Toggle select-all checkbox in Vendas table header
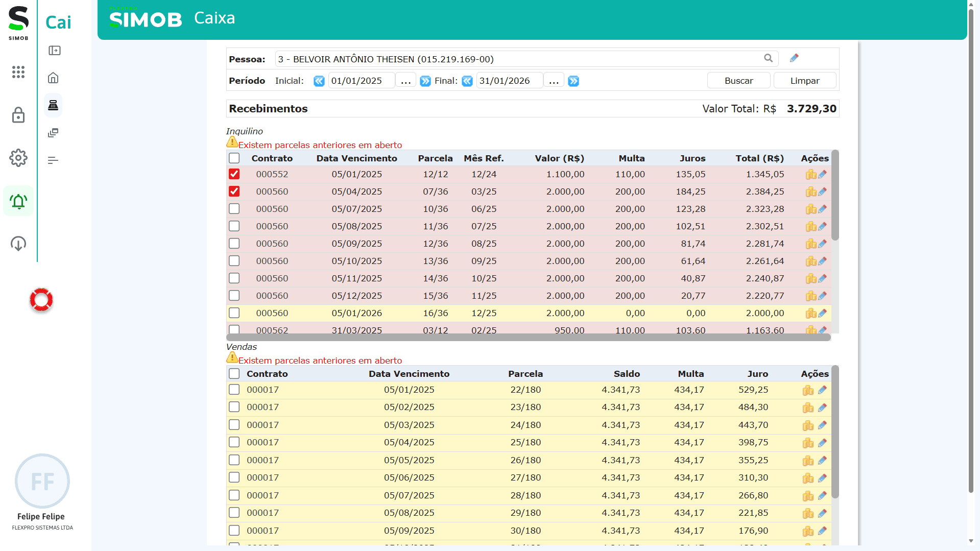The image size is (980, 551). tap(234, 374)
